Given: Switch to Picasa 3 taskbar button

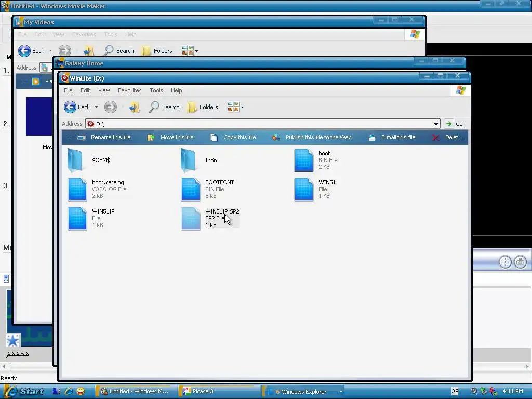Looking at the screenshot, I should click(219, 392).
